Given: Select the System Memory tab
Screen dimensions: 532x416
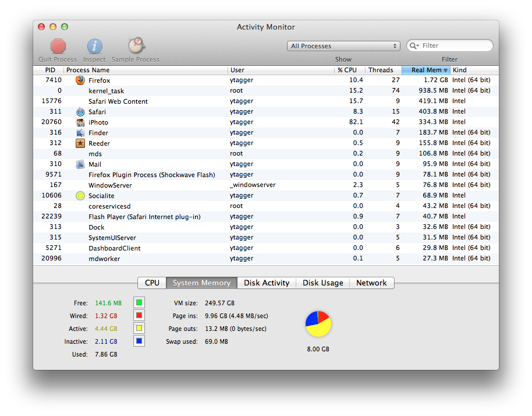Looking at the screenshot, I should tap(201, 283).
